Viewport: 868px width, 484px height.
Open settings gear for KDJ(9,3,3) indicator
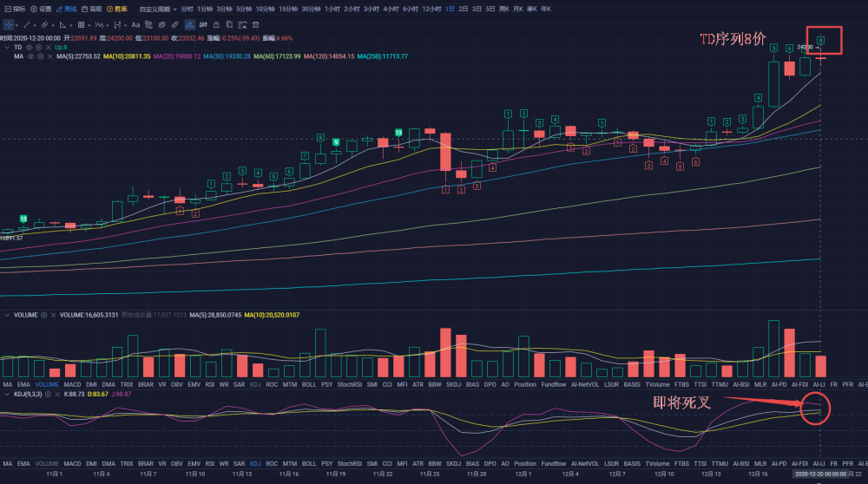click(48, 395)
